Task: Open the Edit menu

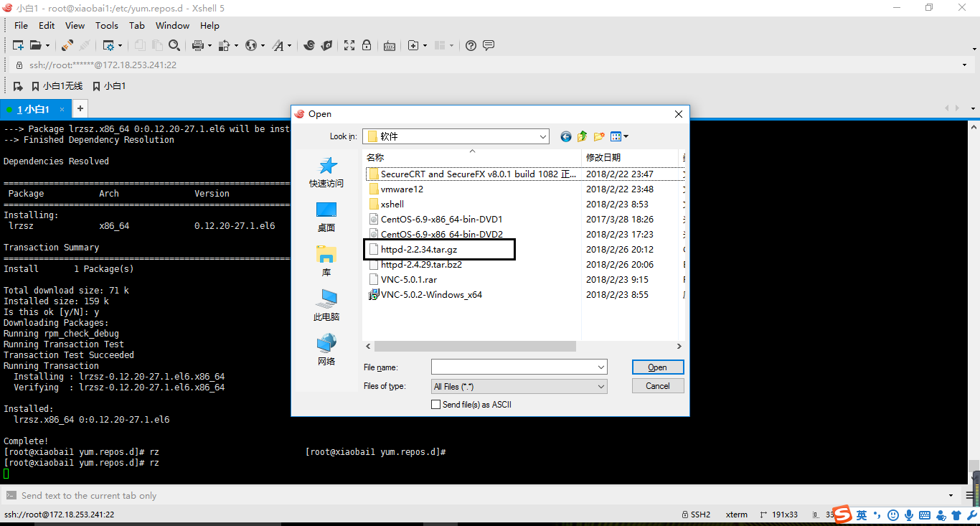Action: point(47,25)
